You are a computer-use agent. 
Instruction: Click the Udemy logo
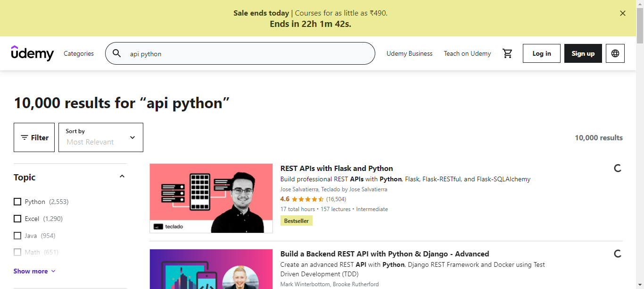(x=33, y=53)
